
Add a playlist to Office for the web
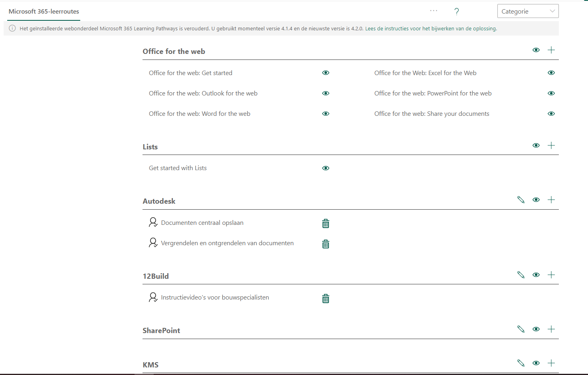click(551, 50)
